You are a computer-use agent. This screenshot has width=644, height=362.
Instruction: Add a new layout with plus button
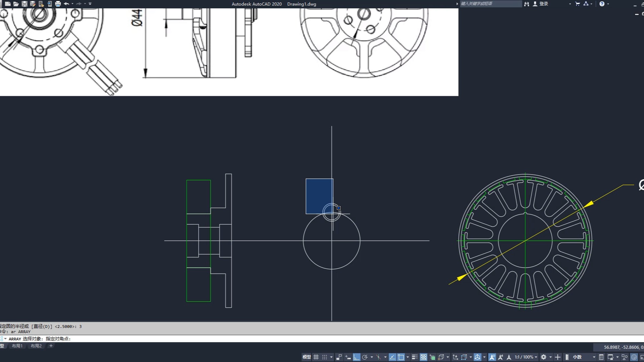point(51,346)
